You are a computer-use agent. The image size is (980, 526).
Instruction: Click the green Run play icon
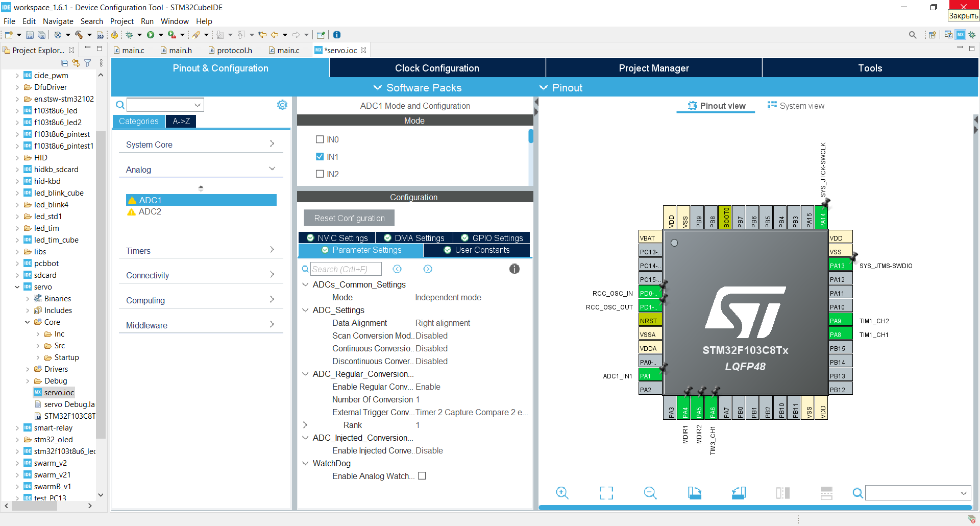(151, 35)
